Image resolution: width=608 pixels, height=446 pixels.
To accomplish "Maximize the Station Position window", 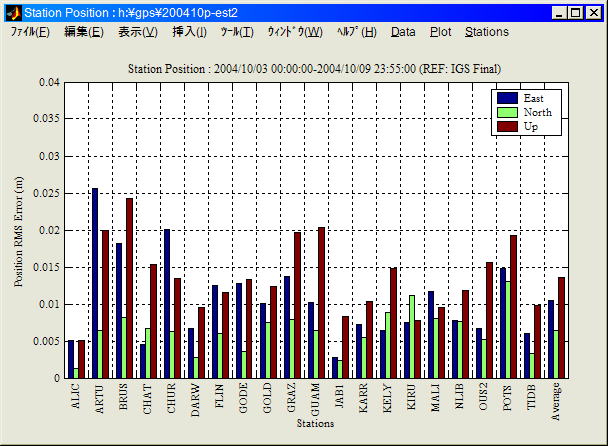I will click(576, 13).
